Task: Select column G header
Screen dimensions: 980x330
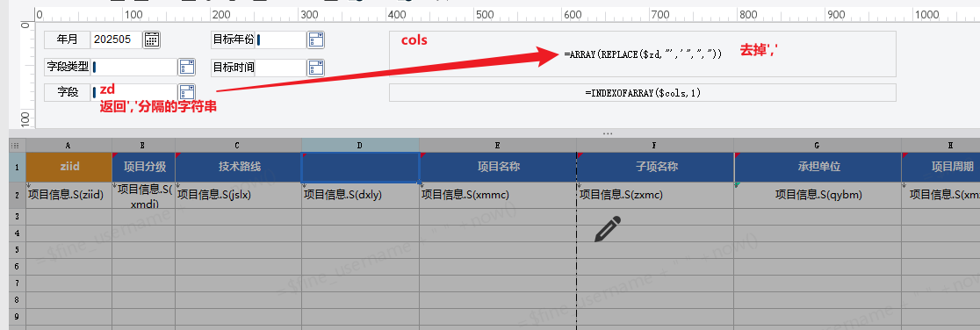Action: [x=818, y=145]
